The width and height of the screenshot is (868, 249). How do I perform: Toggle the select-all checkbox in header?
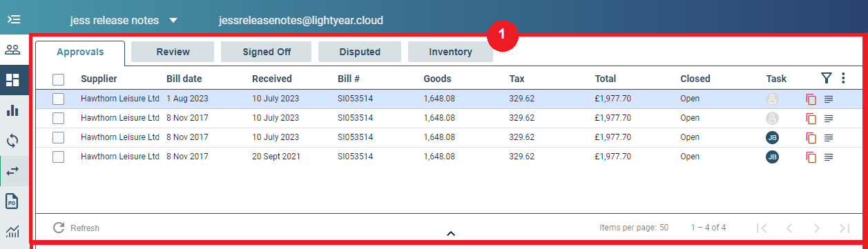59,79
